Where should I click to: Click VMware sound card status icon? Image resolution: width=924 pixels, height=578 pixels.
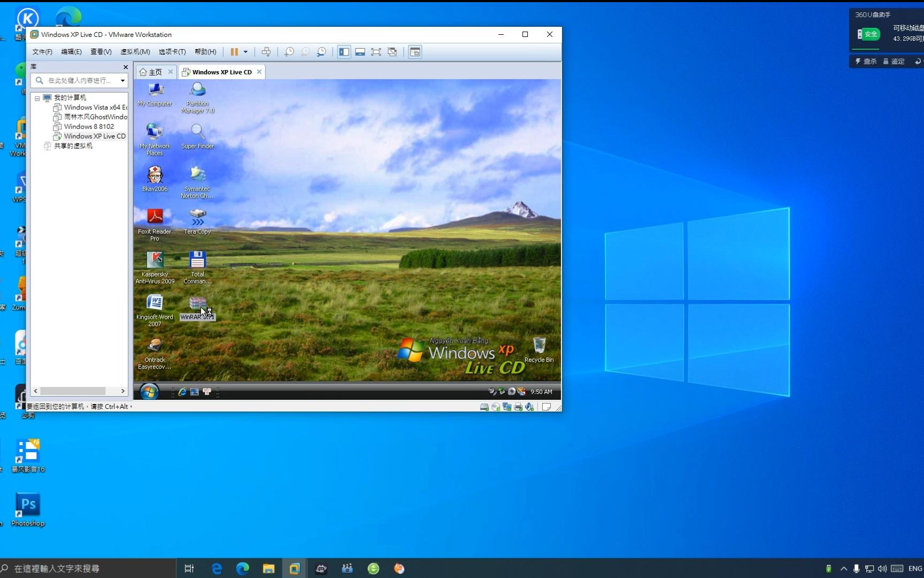pyautogui.click(x=529, y=407)
